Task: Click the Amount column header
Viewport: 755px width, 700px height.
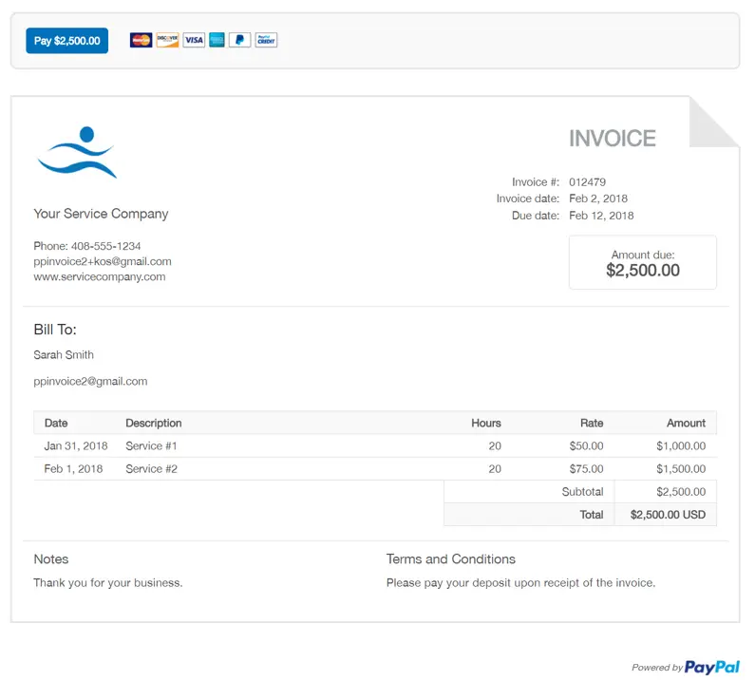Action: coord(686,423)
